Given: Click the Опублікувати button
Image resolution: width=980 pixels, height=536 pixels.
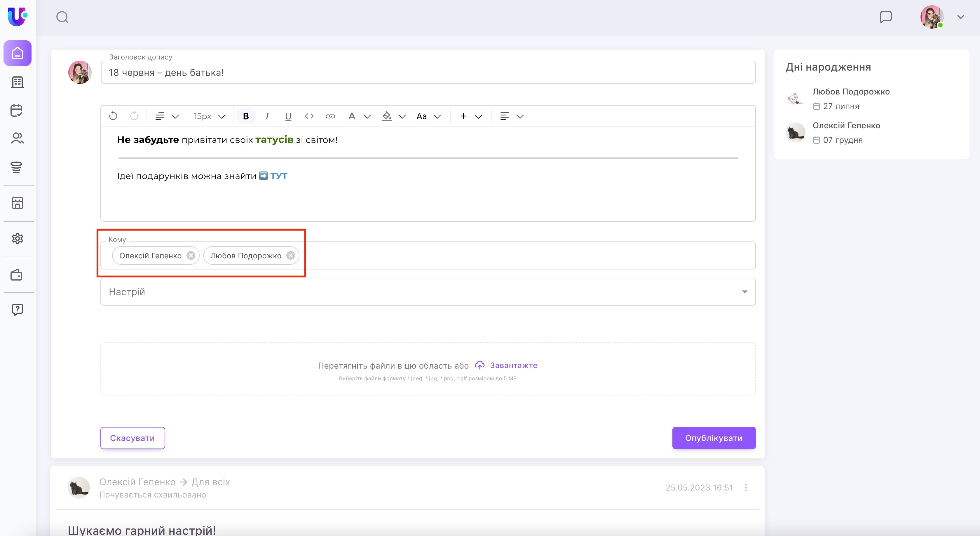Looking at the screenshot, I should [x=713, y=438].
